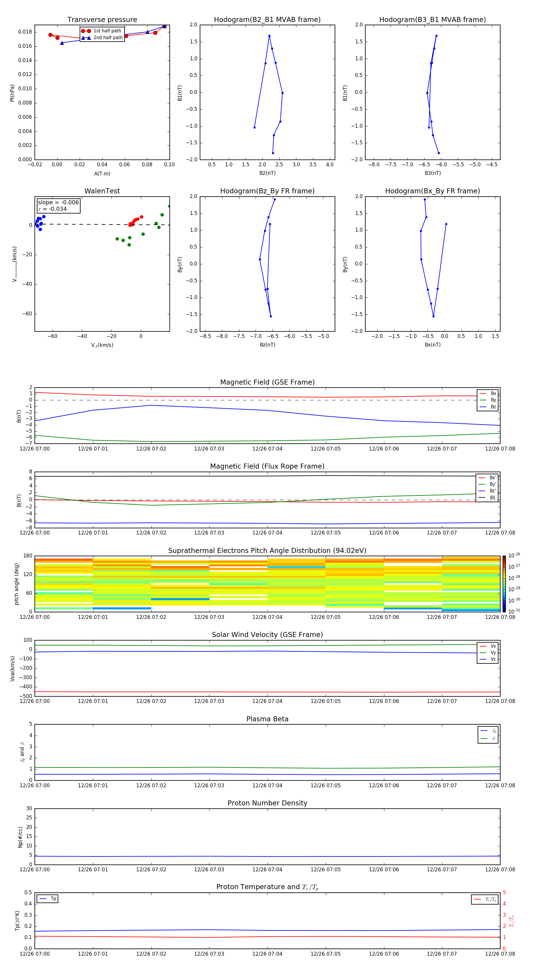Select 'Tp' legend entry
This screenshot has height=980, width=535.
point(48,899)
